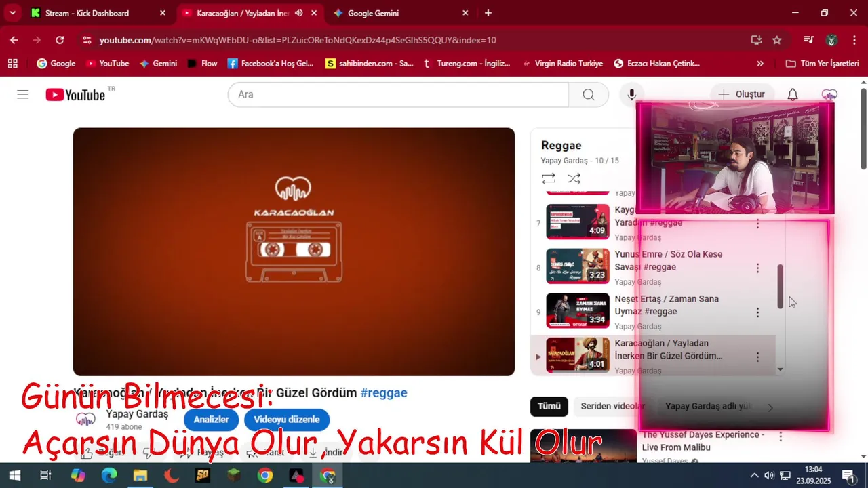The width and height of the screenshot is (868, 488).
Task: Select the Karacaoğlan / Yayladan İnerken tab
Action: 243,13
